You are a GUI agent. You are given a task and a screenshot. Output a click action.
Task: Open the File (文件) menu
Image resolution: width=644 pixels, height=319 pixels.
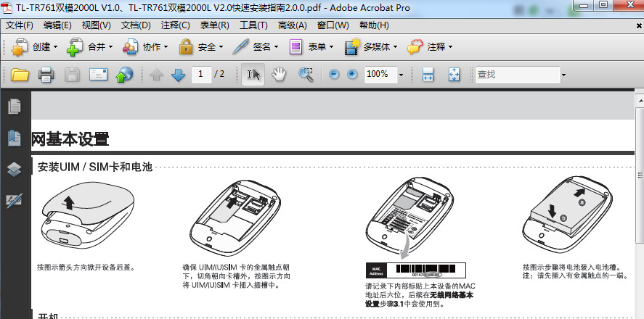pos(20,25)
